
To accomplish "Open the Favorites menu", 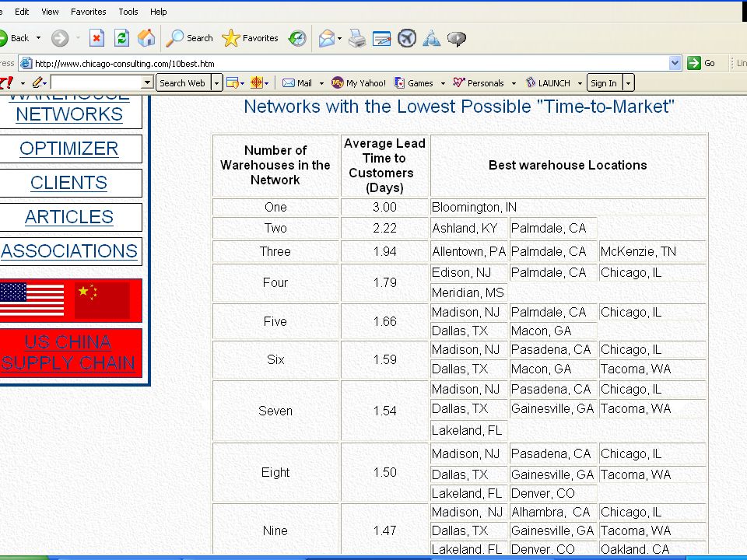I will click(89, 12).
